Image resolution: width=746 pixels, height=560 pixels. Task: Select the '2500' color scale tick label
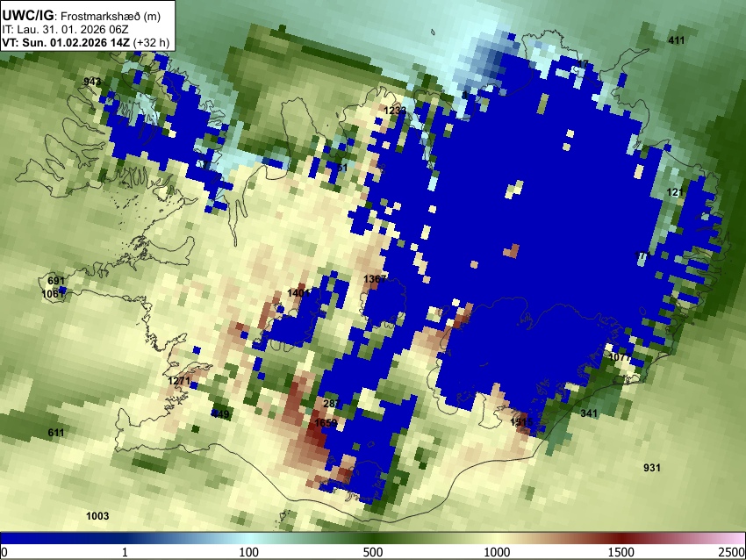click(732, 552)
